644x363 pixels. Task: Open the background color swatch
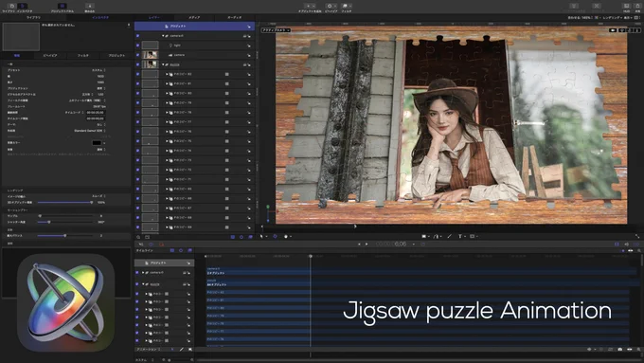pos(97,143)
